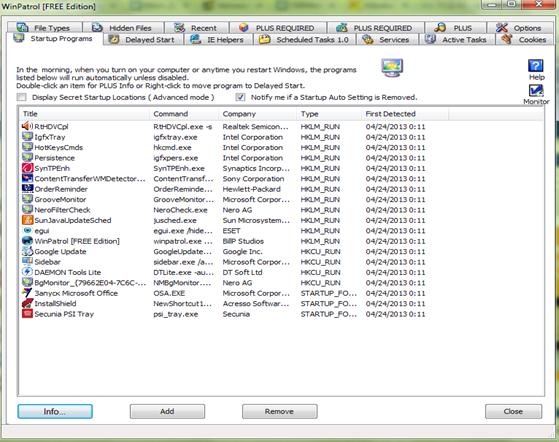
Task: Select the Hewlett-Packard company cell
Action: [x=251, y=189]
